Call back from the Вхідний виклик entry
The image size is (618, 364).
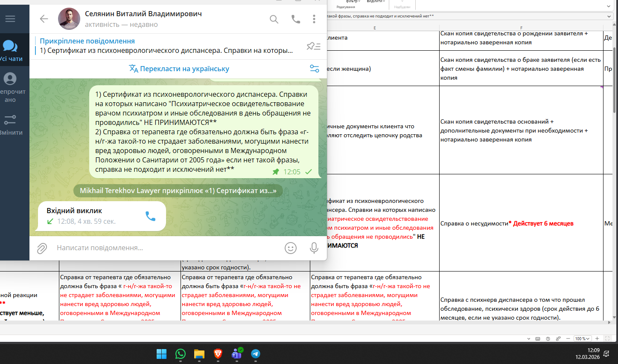[x=151, y=216]
